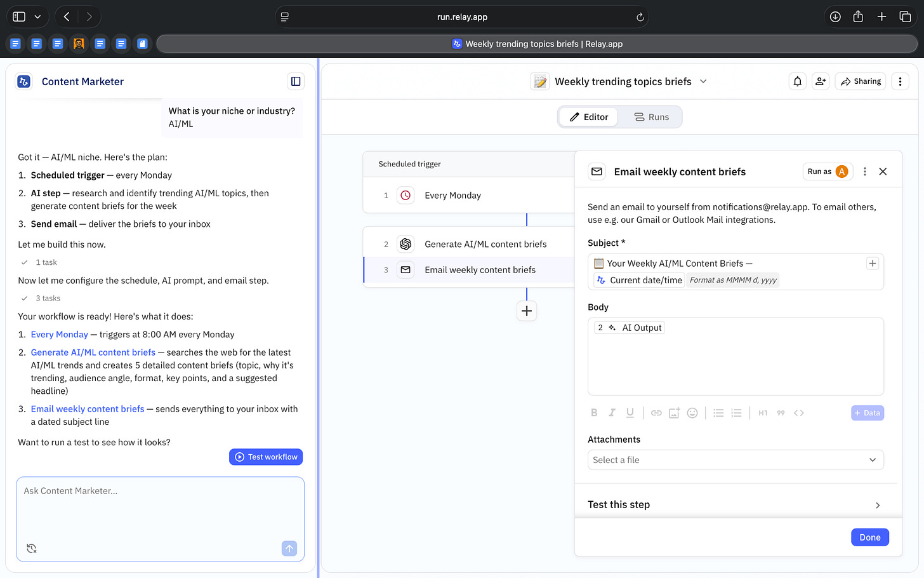Open the 'Run as' account selector
The height and width of the screenshot is (578, 924).
click(828, 171)
